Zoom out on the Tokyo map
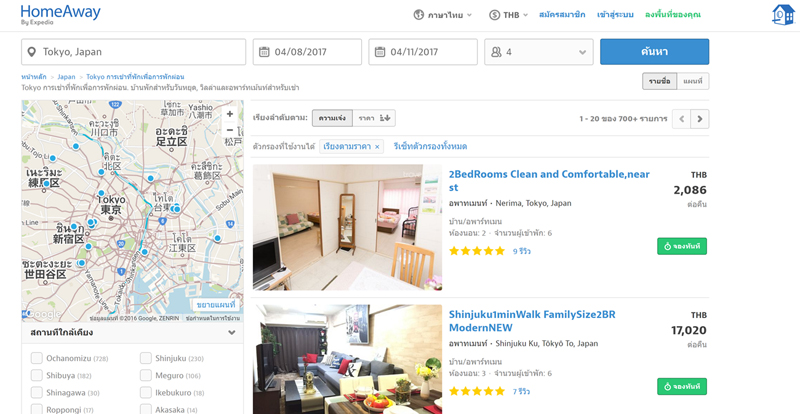 click(229, 130)
